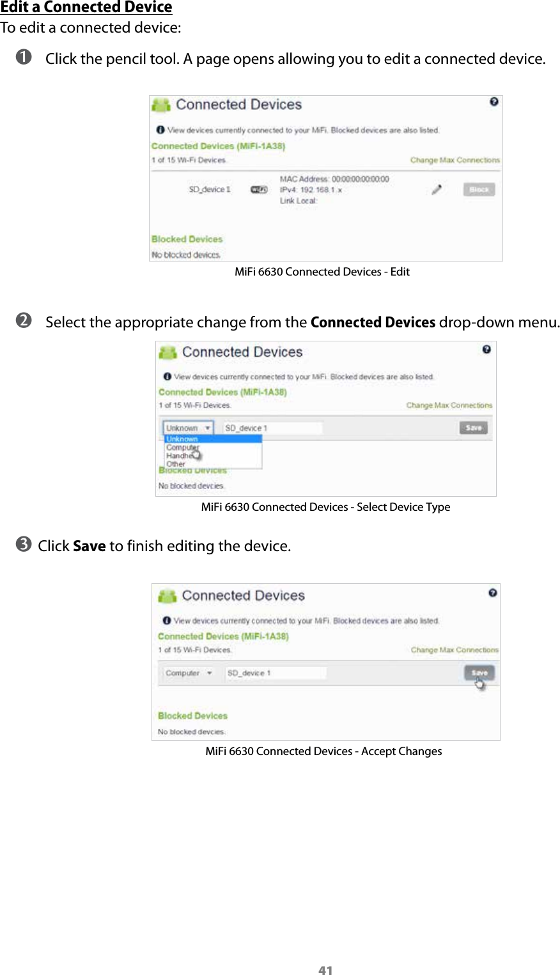Choose Unknown at the top of the list

182,439
